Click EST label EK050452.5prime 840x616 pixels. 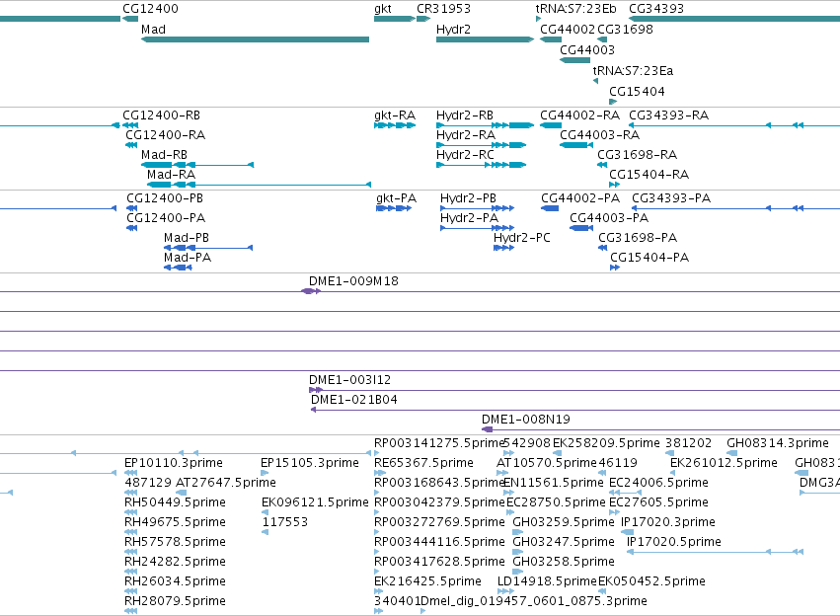click(x=651, y=581)
